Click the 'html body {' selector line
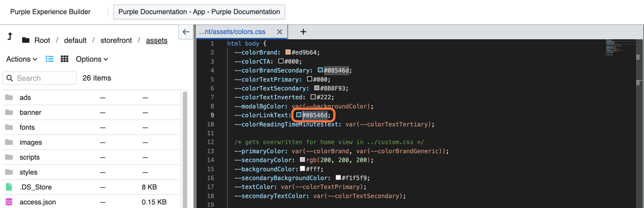644x208 pixels. 247,44
